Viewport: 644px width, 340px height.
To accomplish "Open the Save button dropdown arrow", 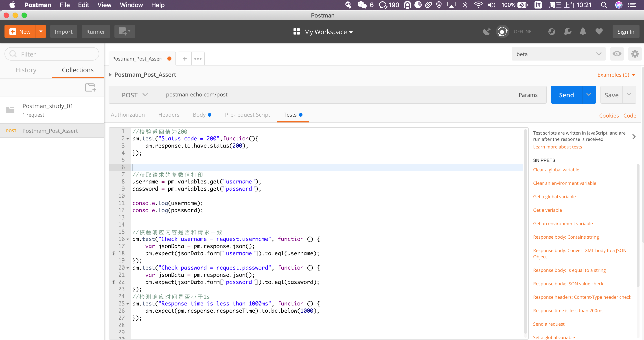I will 629,95.
